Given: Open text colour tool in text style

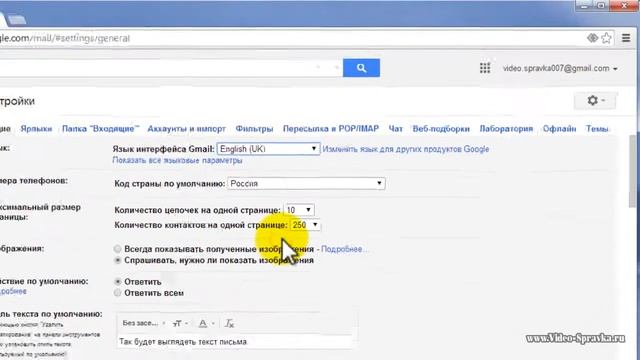Looking at the screenshot, I should (206, 323).
